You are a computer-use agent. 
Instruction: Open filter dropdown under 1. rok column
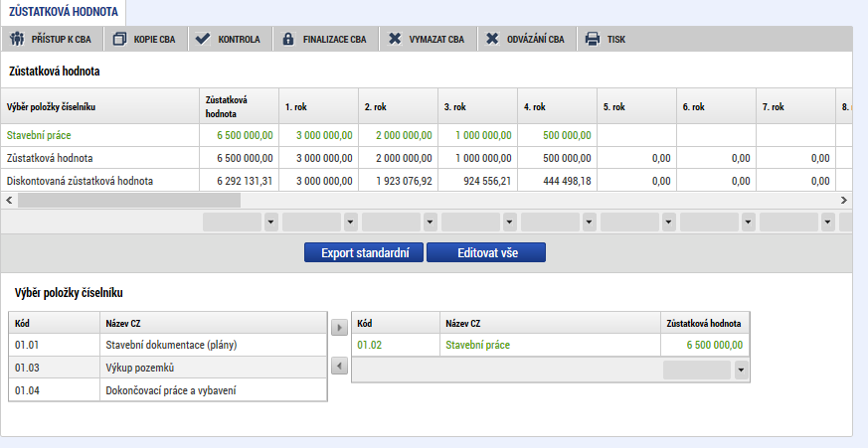point(350,223)
